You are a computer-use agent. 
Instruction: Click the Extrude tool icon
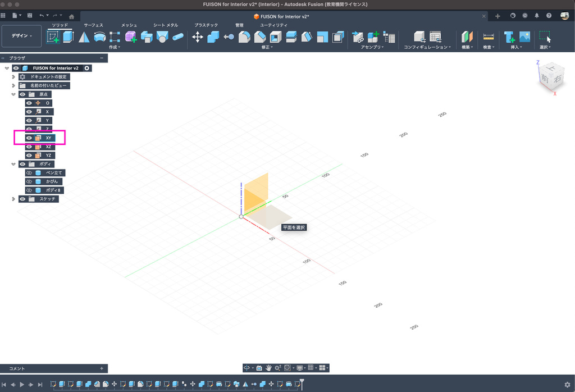[x=68, y=37]
